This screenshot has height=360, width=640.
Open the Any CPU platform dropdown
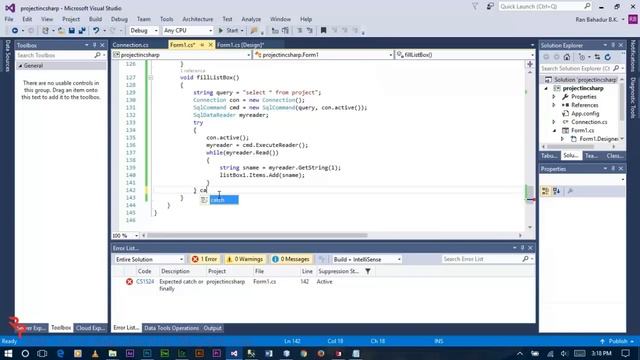[x=188, y=31]
